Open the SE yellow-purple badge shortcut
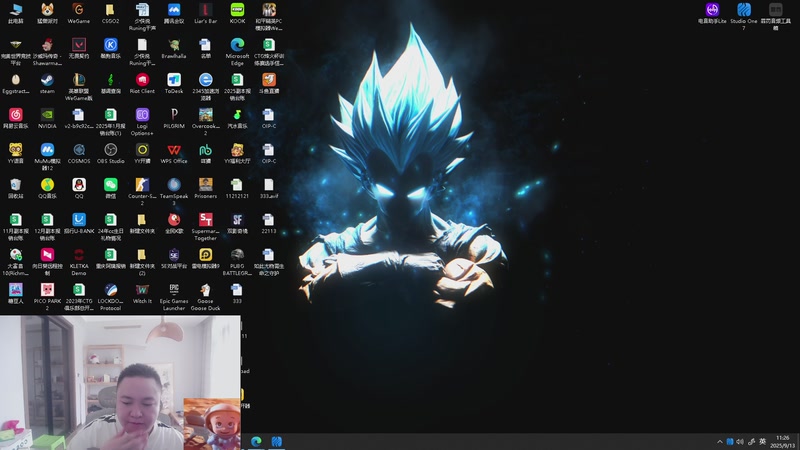Screen dimensions: 800x450 click(x=174, y=258)
